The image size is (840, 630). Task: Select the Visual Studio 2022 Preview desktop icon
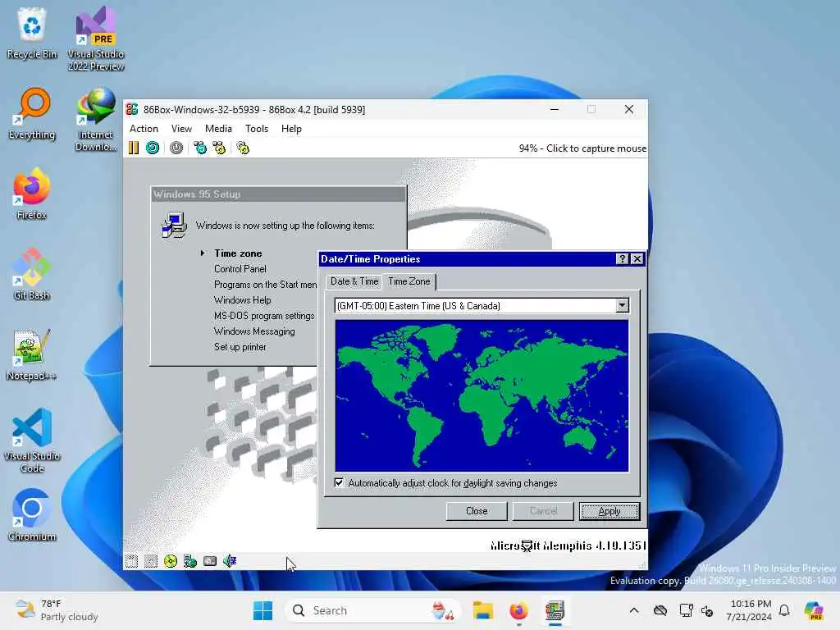pyautogui.click(x=96, y=39)
